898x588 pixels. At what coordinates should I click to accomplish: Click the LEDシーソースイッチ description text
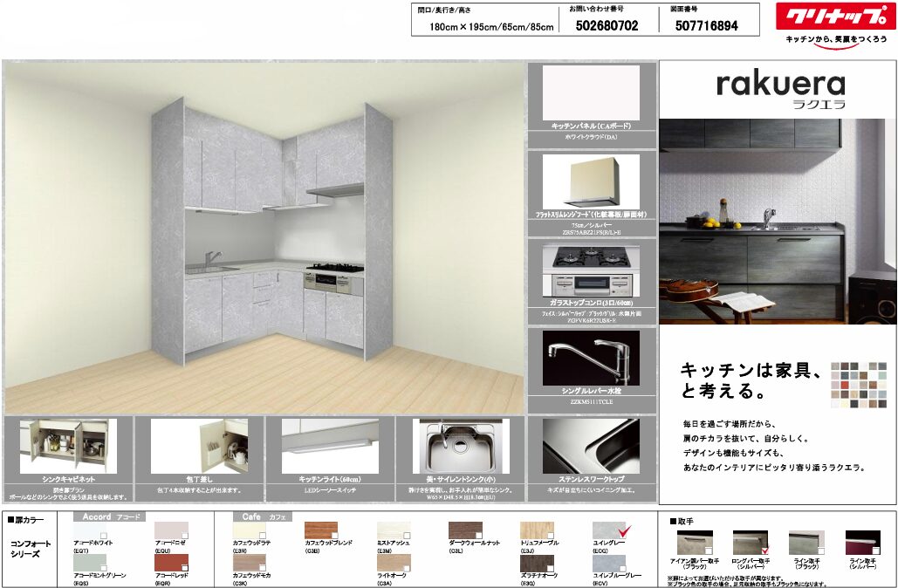coord(330,490)
